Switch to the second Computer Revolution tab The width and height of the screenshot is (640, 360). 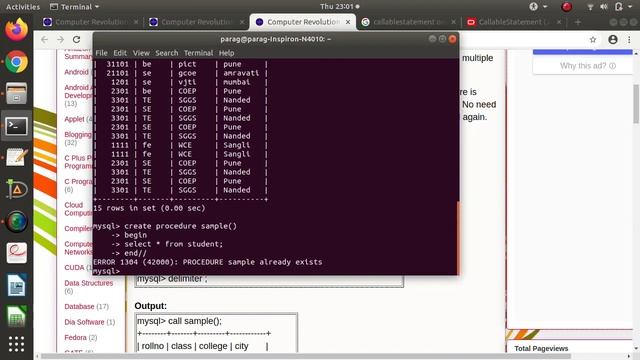click(x=196, y=22)
